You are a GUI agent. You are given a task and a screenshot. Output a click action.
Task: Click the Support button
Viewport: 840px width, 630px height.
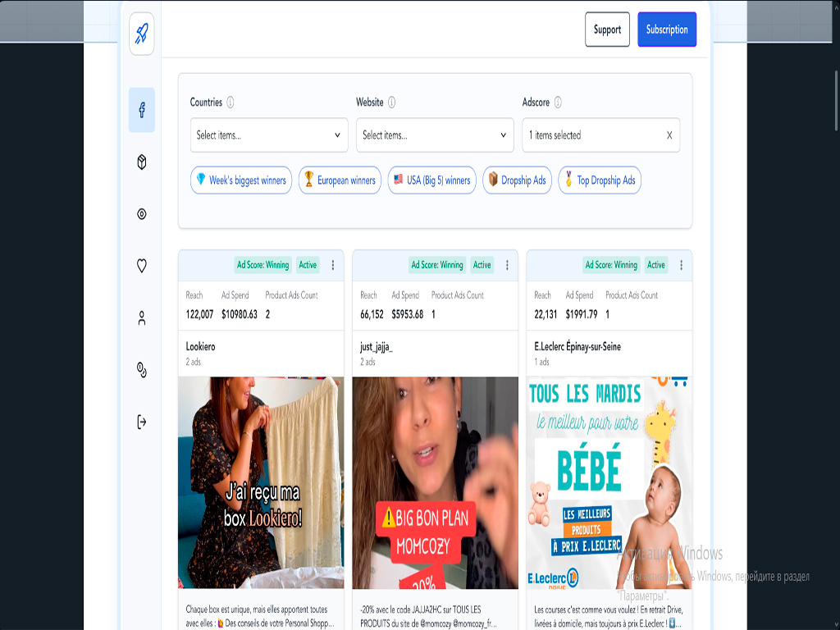pos(607,30)
